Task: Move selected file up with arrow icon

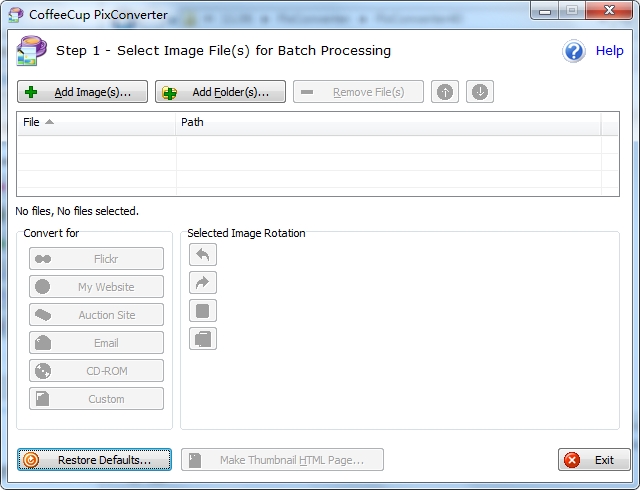Action: (445, 92)
